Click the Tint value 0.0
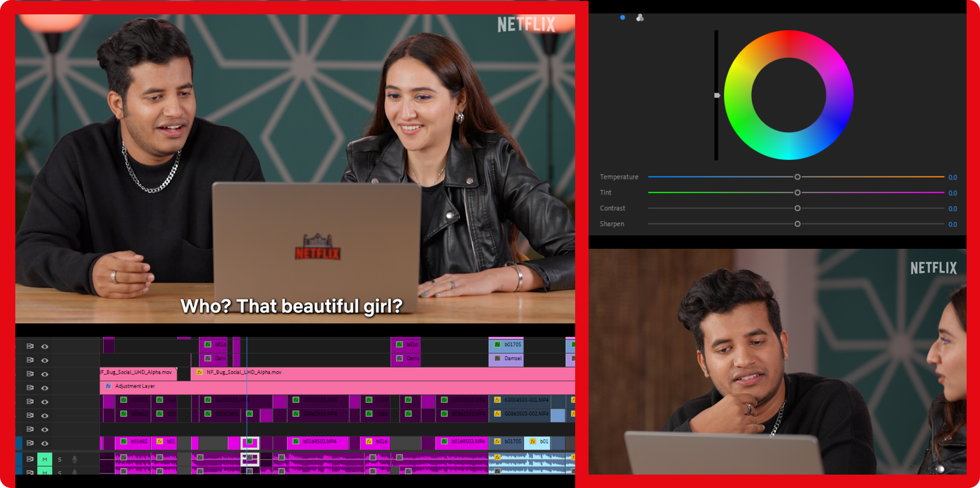 point(953,193)
